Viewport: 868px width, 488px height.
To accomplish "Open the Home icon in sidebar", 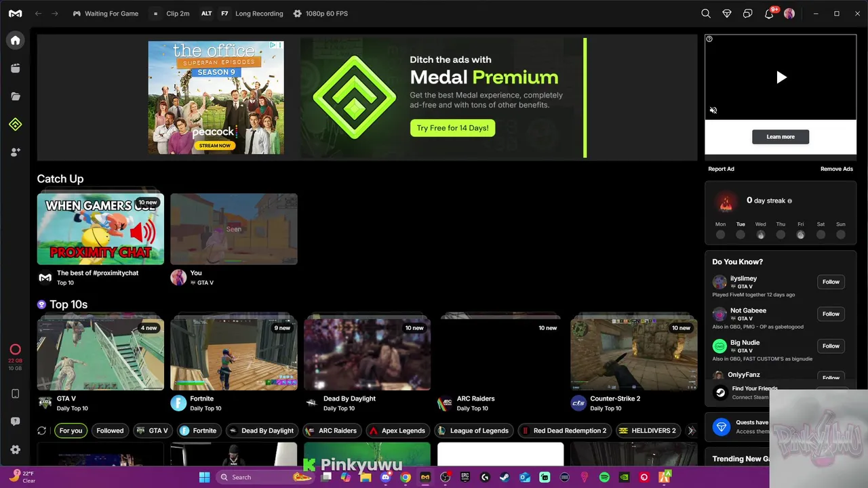I will click(x=15, y=40).
